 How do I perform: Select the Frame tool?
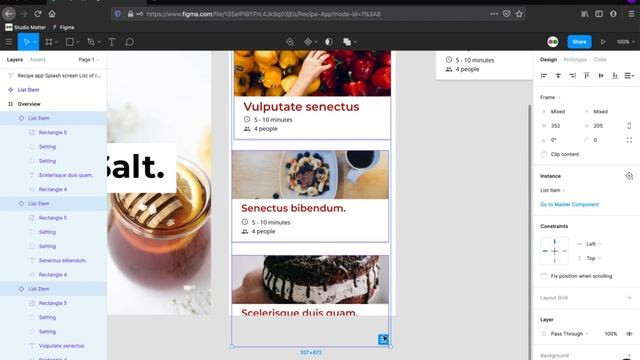pyautogui.click(x=49, y=42)
